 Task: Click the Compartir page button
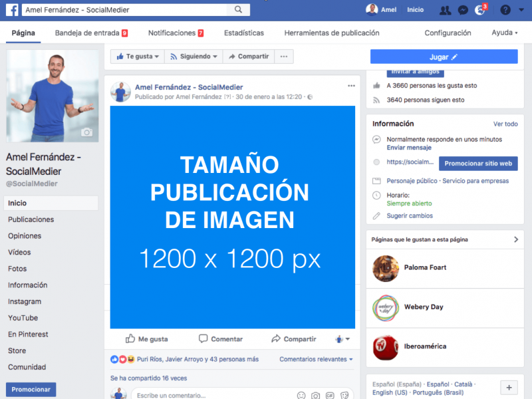248,57
